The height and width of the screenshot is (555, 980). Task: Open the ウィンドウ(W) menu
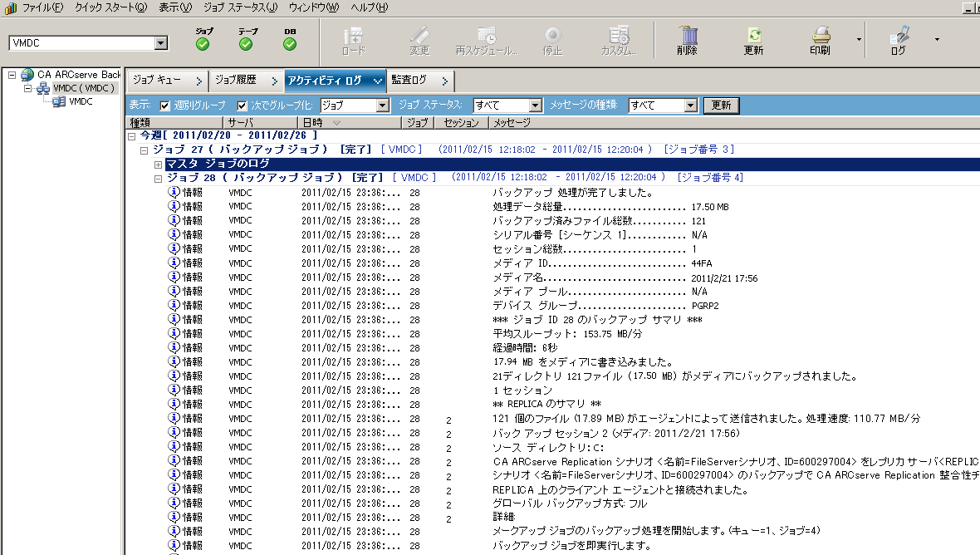click(x=314, y=7)
